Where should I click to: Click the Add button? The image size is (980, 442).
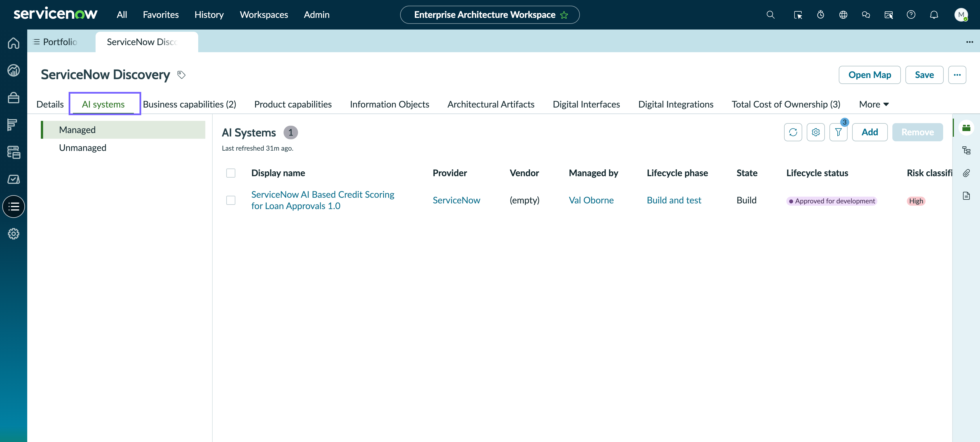870,132
